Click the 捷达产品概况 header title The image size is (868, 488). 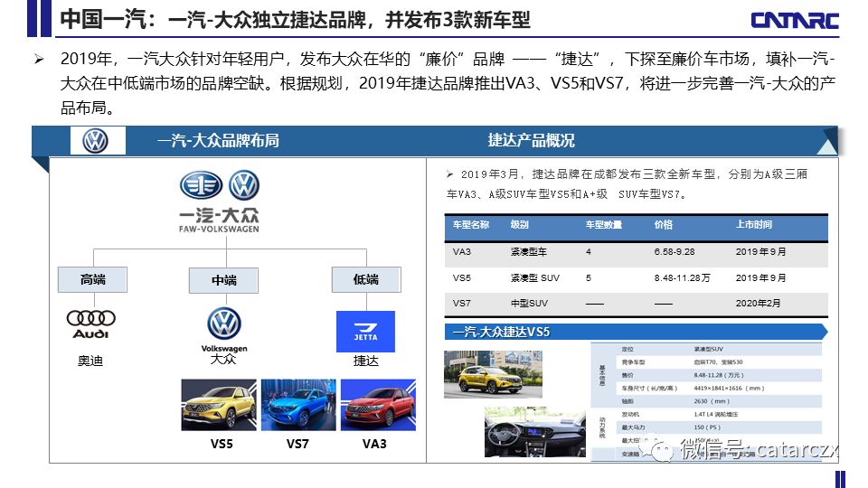coord(531,141)
